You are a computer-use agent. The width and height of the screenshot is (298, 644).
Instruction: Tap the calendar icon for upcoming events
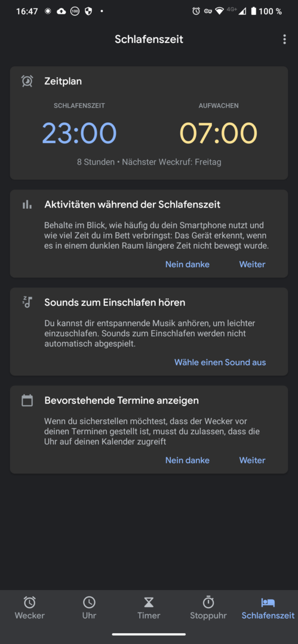[27, 400]
